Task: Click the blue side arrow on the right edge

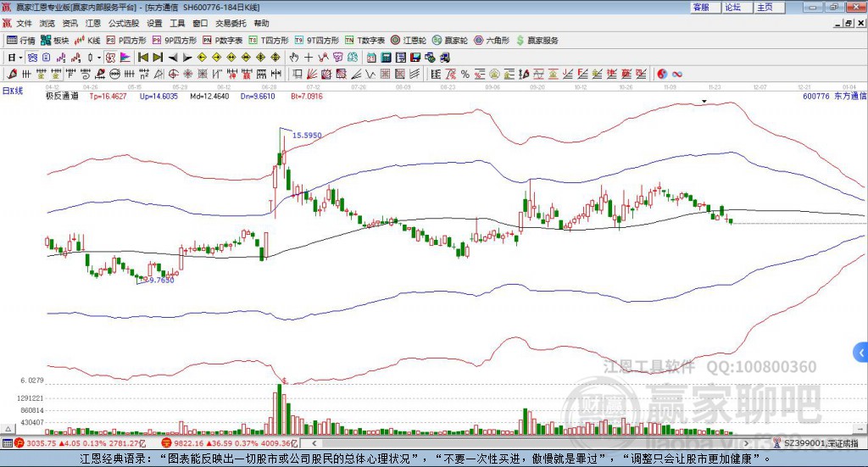Action: [861, 352]
